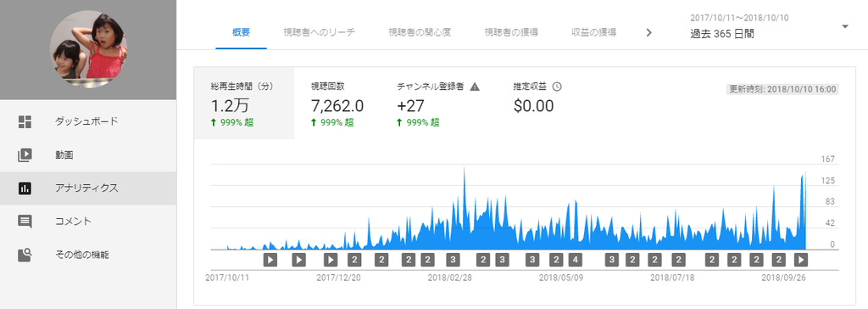
Task: Click the 2018/02/28 x-axis date
Action: (x=450, y=278)
